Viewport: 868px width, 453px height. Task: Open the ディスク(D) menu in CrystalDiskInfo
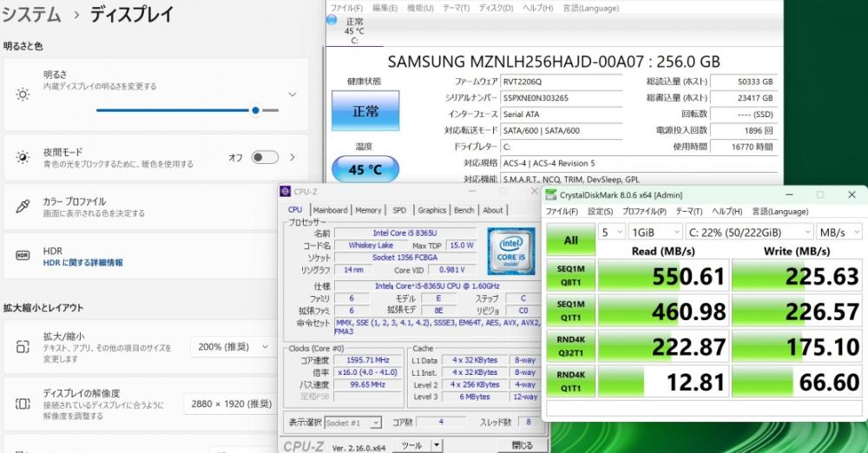click(x=496, y=8)
